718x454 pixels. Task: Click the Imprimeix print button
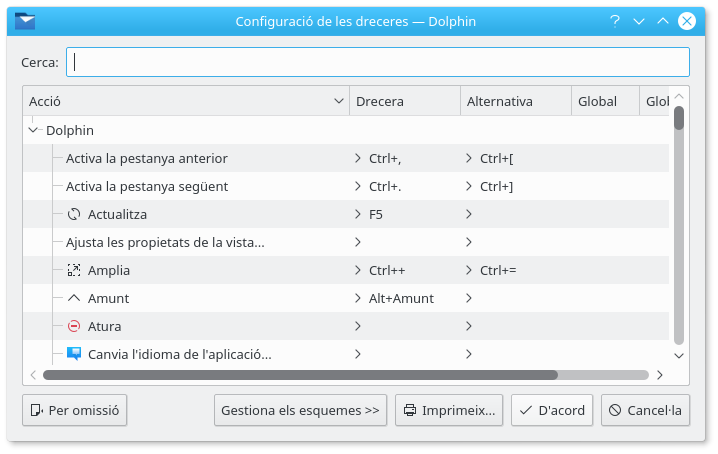coord(450,410)
